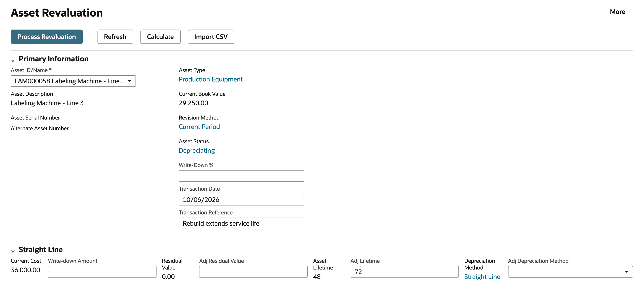Select the Transaction Reference field
The height and width of the screenshot is (291, 644).
(x=241, y=223)
